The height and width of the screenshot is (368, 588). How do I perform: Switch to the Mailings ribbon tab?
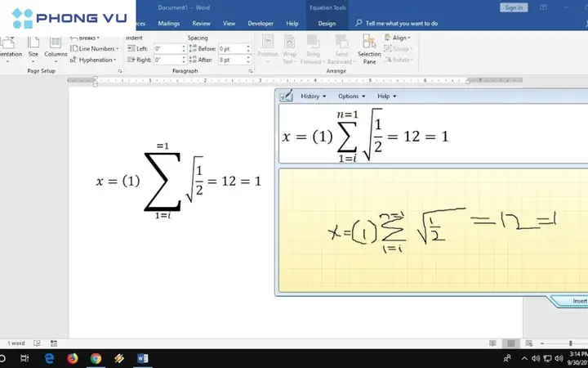168,24
